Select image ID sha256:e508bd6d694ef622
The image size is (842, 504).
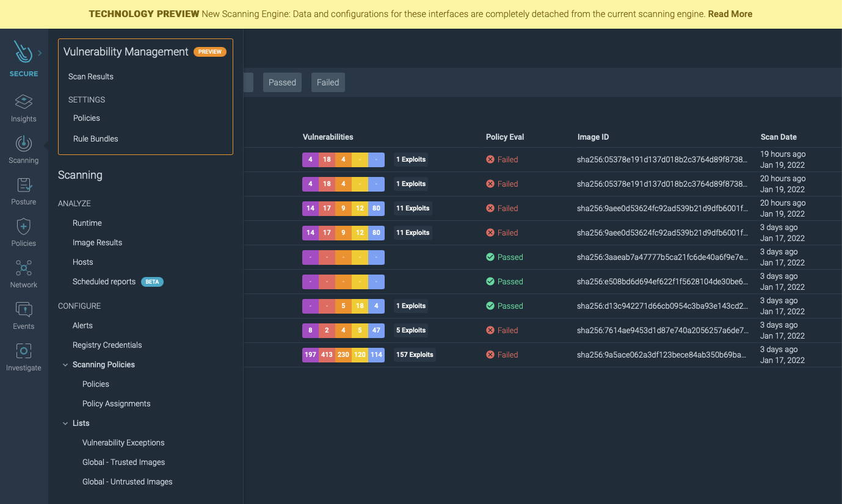tap(662, 281)
